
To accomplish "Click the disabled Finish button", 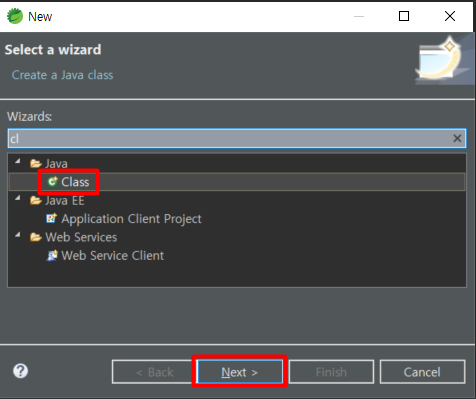I will (331, 372).
